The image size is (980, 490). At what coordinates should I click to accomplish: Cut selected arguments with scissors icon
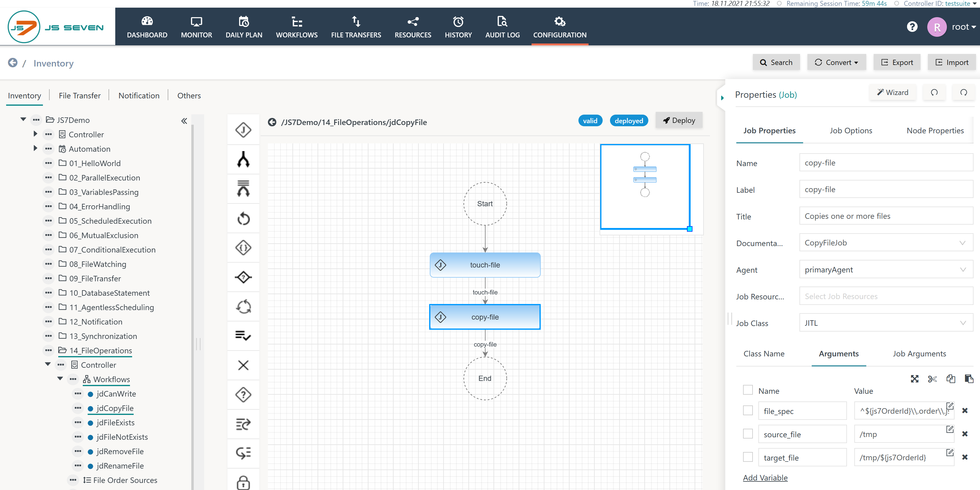932,378
